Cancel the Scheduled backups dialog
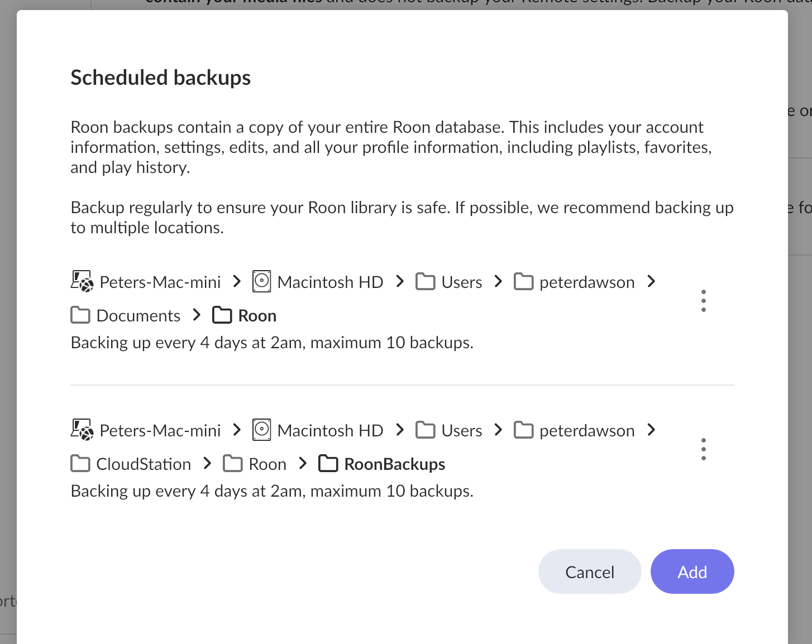Image resolution: width=812 pixels, height=644 pixels. pos(590,571)
